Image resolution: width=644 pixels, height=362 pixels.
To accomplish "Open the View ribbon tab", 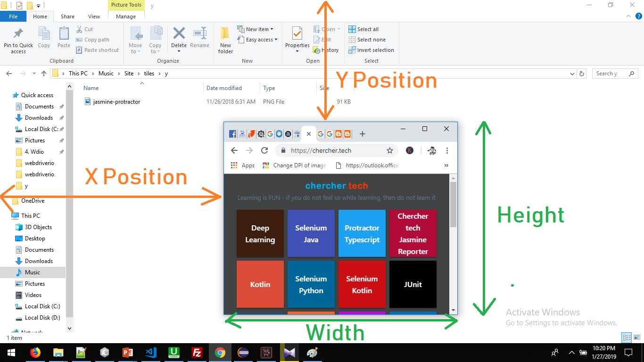I will [93, 16].
